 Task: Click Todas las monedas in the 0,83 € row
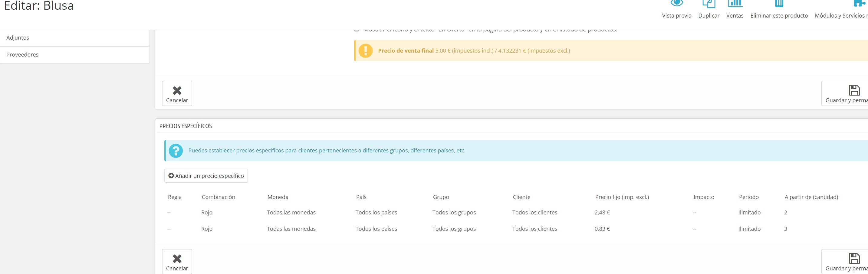[291, 229]
